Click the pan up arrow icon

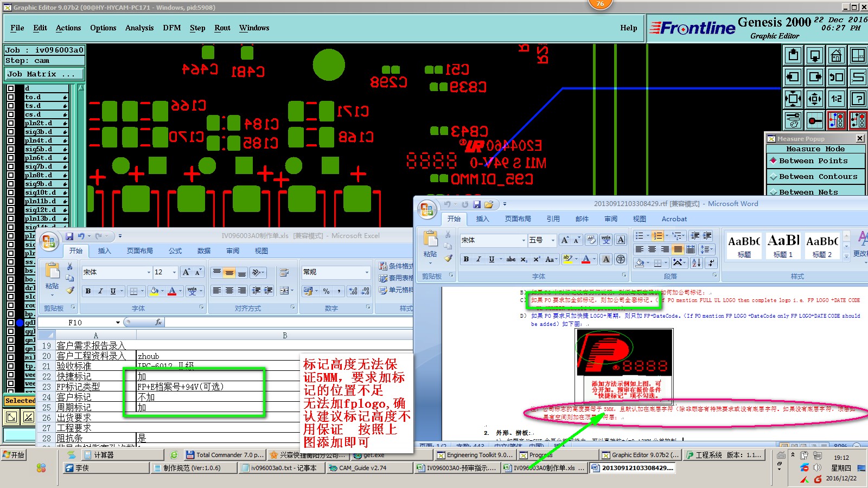[x=793, y=55]
